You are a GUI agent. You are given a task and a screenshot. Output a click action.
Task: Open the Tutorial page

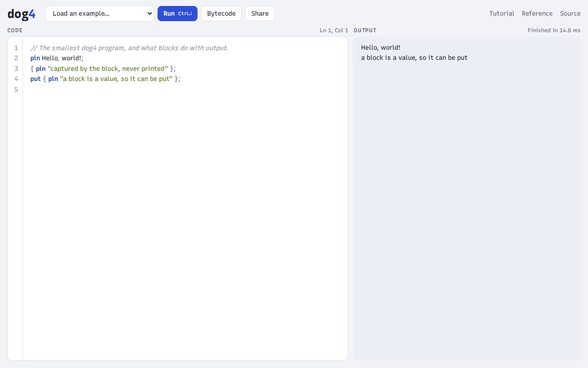(x=502, y=13)
